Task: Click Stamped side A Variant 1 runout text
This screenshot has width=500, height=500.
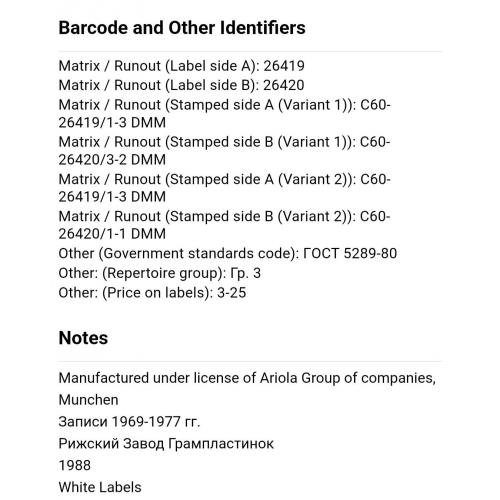Action: (x=224, y=114)
